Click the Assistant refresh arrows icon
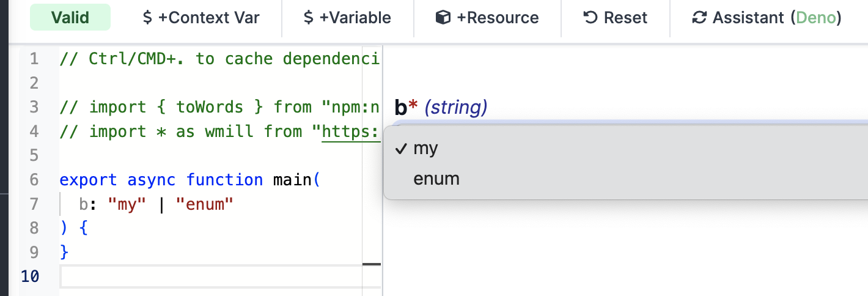 point(699,18)
